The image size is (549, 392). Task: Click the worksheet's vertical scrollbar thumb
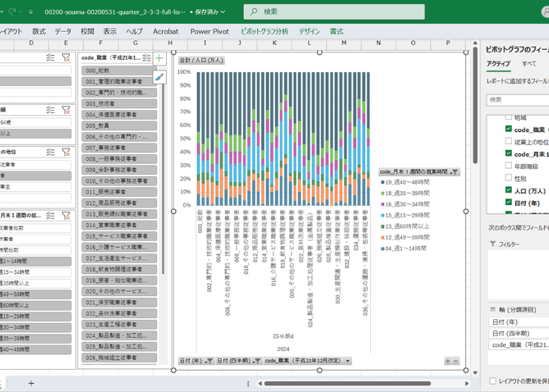tap(475, 105)
